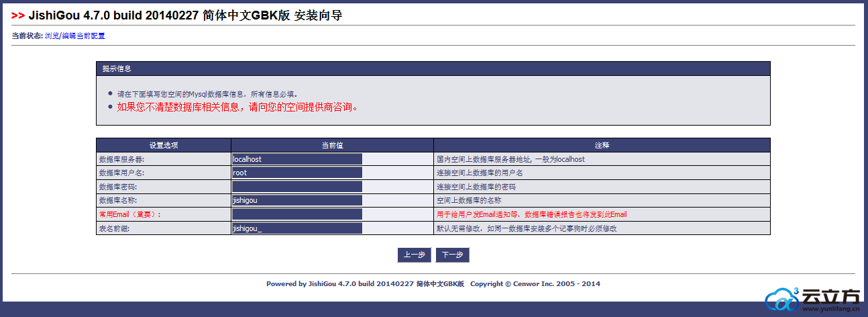Click the 提示信息 panel title

(x=117, y=69)
